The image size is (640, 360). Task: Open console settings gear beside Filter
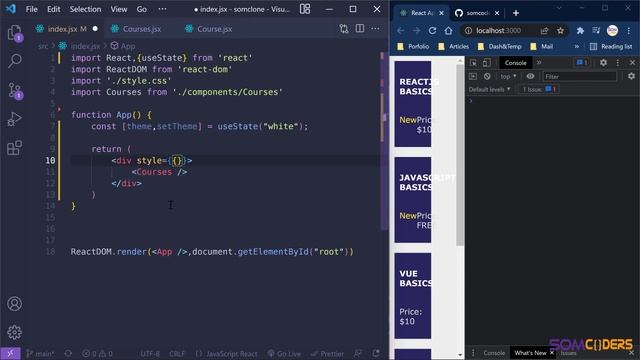(631, 76)
